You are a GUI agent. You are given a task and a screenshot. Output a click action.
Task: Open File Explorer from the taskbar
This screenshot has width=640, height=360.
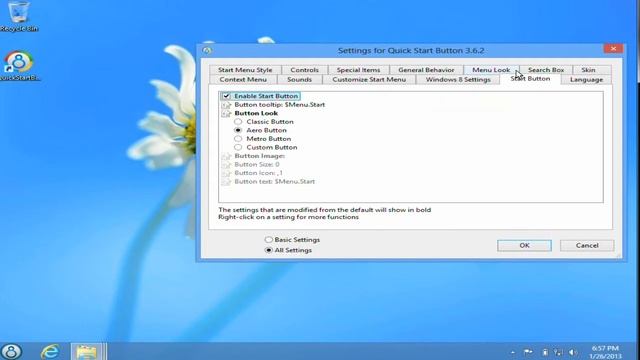click(x=86, y=351)
